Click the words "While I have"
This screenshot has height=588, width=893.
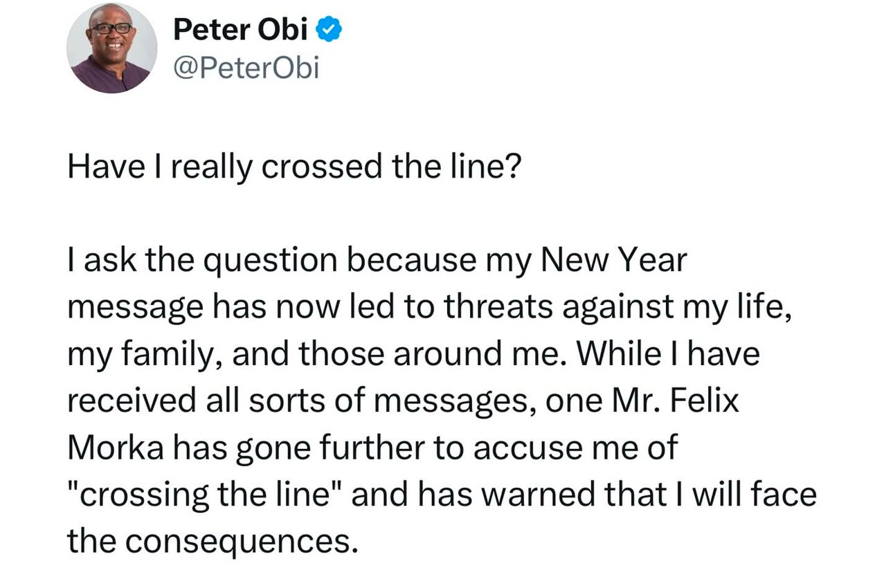click(x=668, y=355)
